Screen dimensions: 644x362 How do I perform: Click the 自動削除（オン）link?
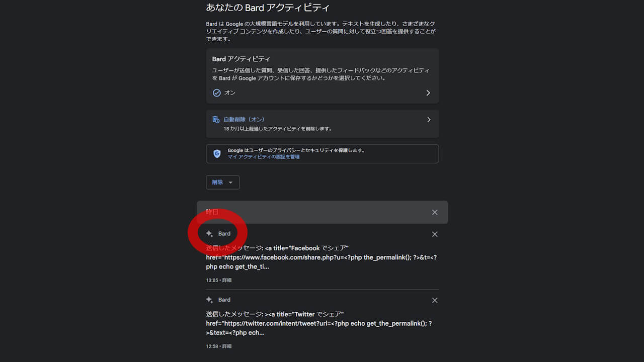pyautogui.click(x=244, y=120)
